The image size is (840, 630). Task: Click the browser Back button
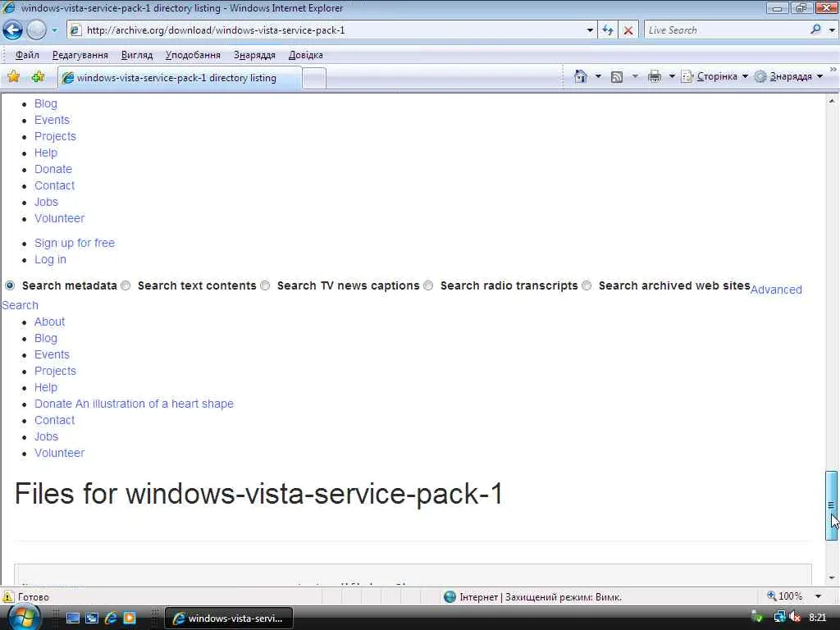coord(13,30)
